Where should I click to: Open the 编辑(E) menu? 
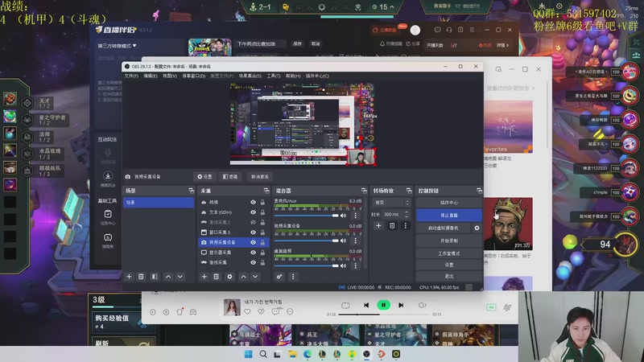coord(151,76)
